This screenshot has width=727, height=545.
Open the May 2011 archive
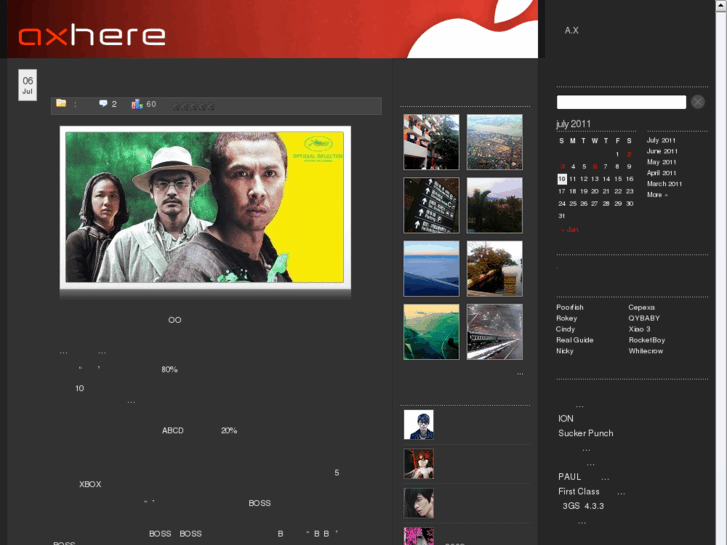pos(662,162)
